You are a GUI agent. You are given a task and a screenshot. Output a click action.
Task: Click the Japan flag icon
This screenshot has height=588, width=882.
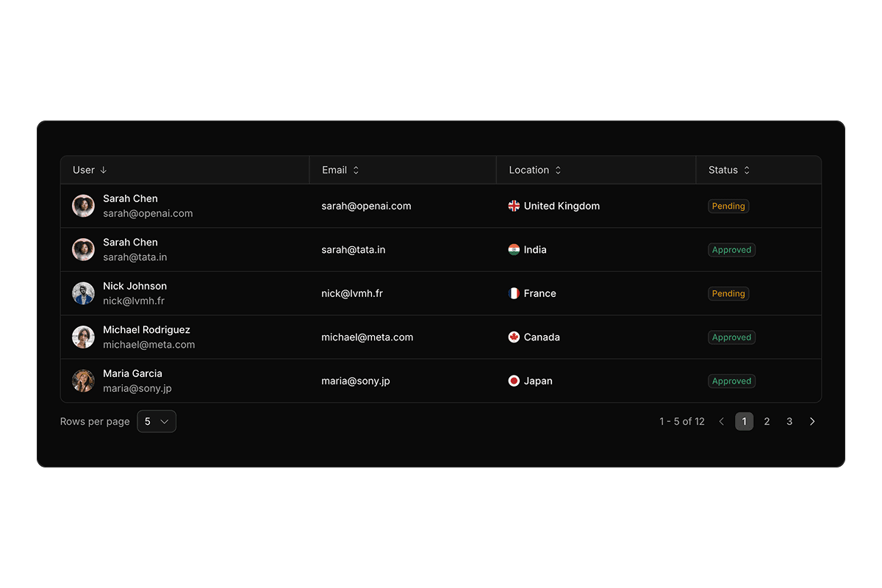514,381
